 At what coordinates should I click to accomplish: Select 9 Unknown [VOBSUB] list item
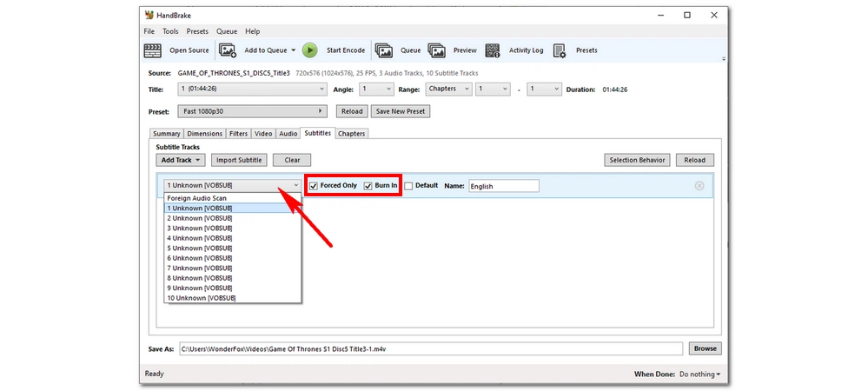pos(233,288)
